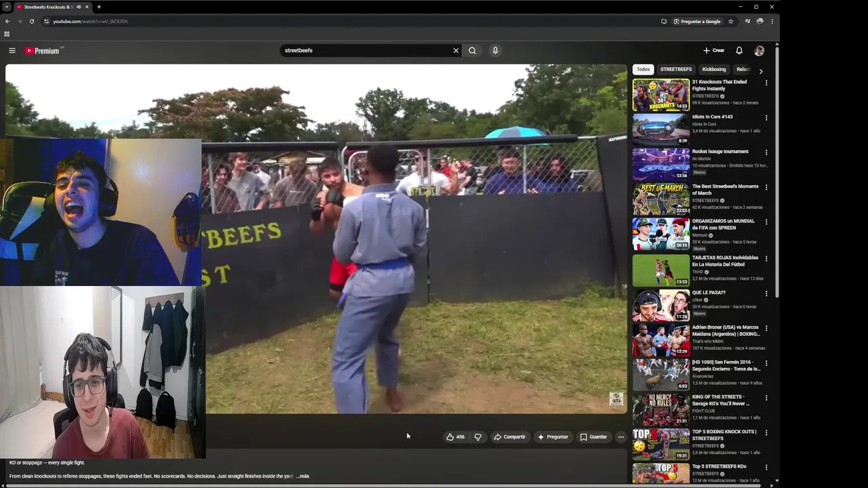Open Top 5 STREETBEEFS KOs video
The width and height of the screenshot is (868, 488).
[719, 466]
